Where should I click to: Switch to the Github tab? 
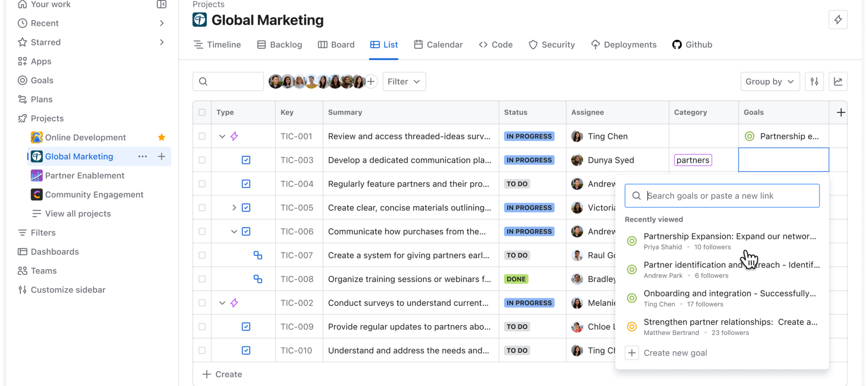pyautogui.click(x=692, y=45)
